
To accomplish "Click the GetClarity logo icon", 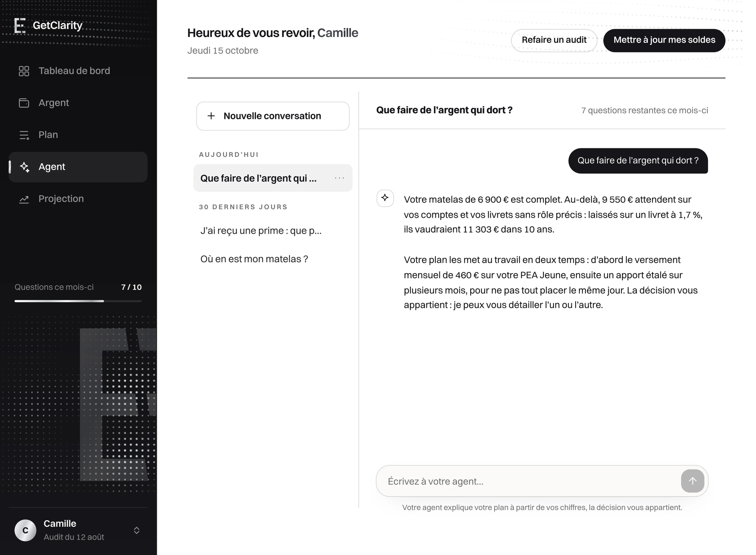I will click(20, 26).
